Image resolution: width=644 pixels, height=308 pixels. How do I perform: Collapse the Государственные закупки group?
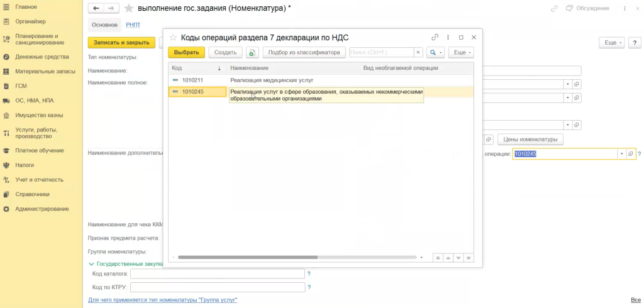pos(92,265)
